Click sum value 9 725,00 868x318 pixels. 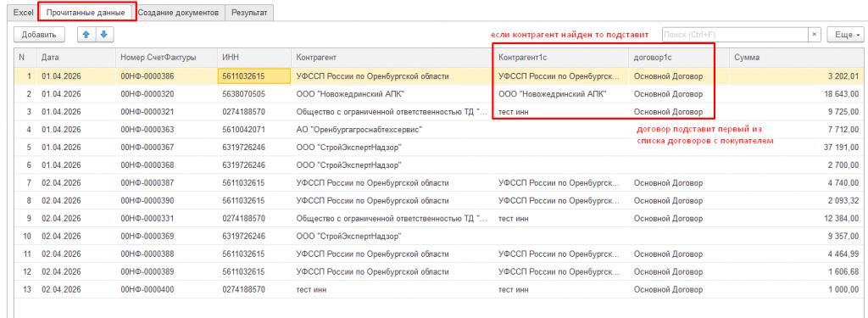tap(843, 112)
